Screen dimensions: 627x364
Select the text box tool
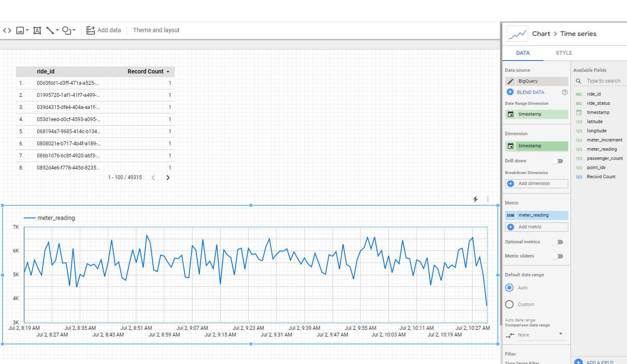pyautogui.click(x=37, y=30)
